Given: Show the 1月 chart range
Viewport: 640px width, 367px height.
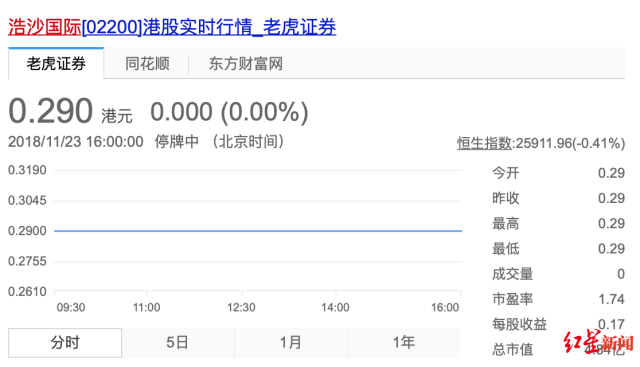Looking at the screenshot, I should pos(291,343).
